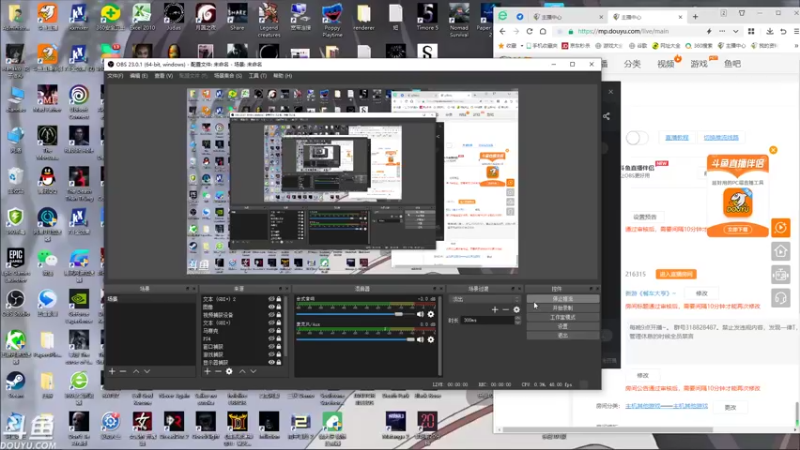The image size is (800, 450).
Task: Toggle visibility of the PS4 source
Action: click(x=271, y=339)
